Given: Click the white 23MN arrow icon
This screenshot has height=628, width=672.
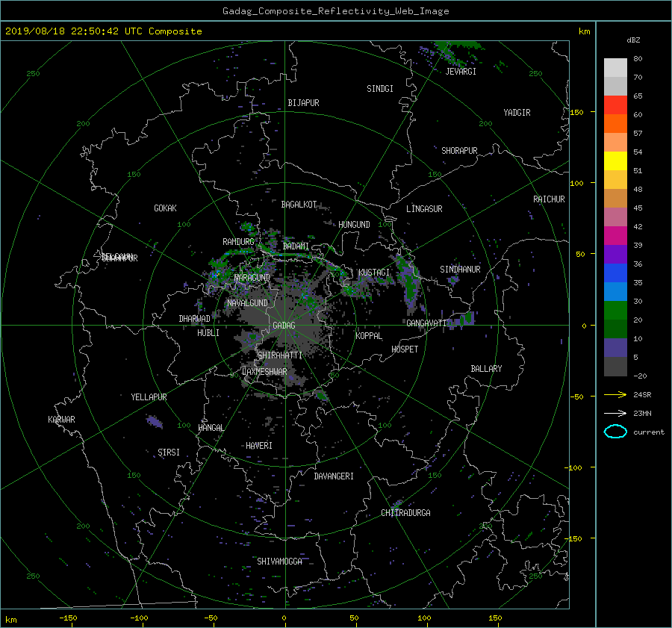Looking at the screenshot, I should [615, 413].
